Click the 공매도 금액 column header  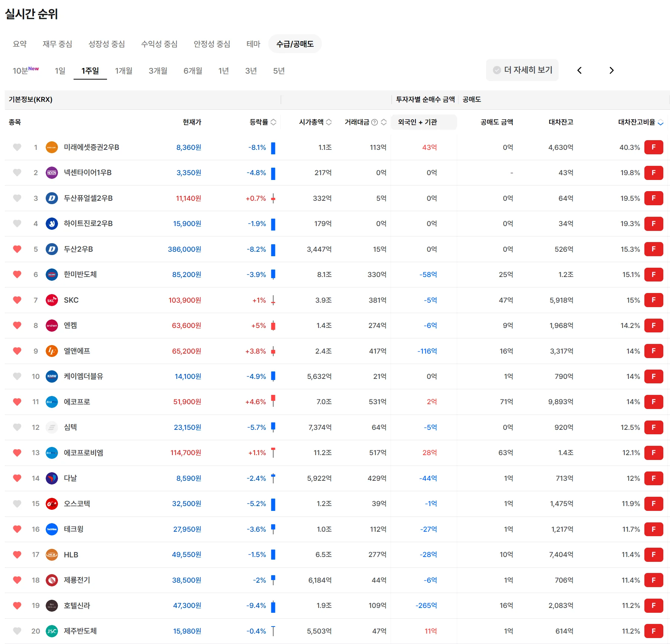pos(496,122)
